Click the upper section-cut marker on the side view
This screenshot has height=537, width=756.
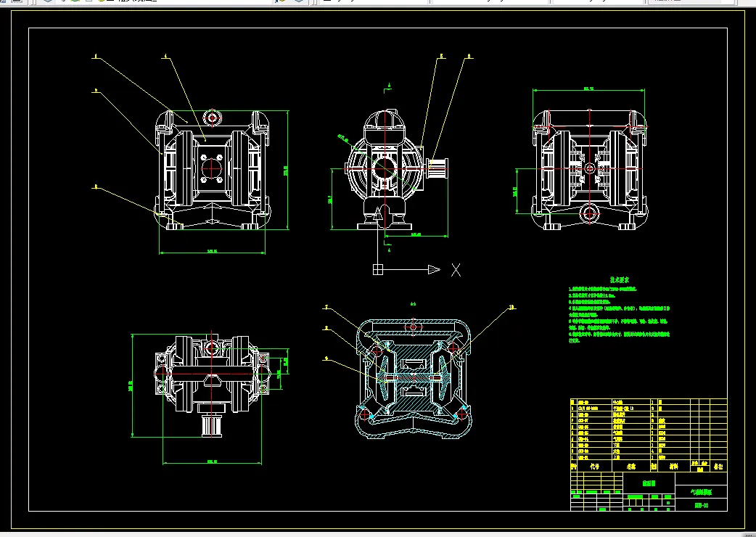pos(387,88)
